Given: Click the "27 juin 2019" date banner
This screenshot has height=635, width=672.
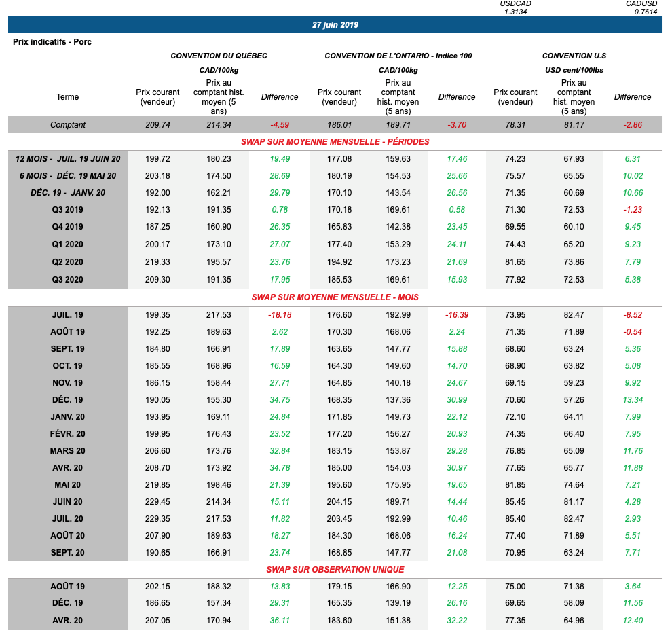Looking at the screenshot, I should (335, 25).
